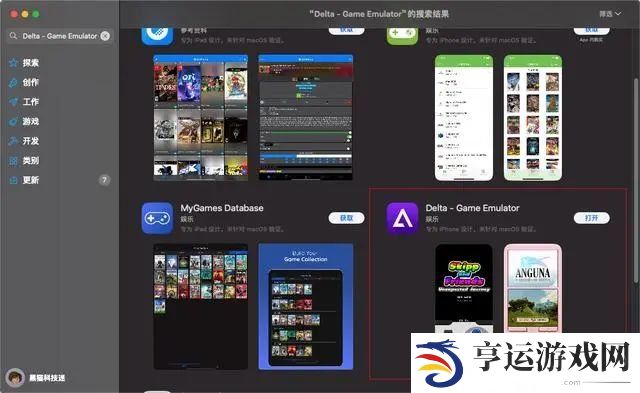Select the Develop hammer sidebar item
This screenshot has width=640, height=393.
tap(24, 141)
